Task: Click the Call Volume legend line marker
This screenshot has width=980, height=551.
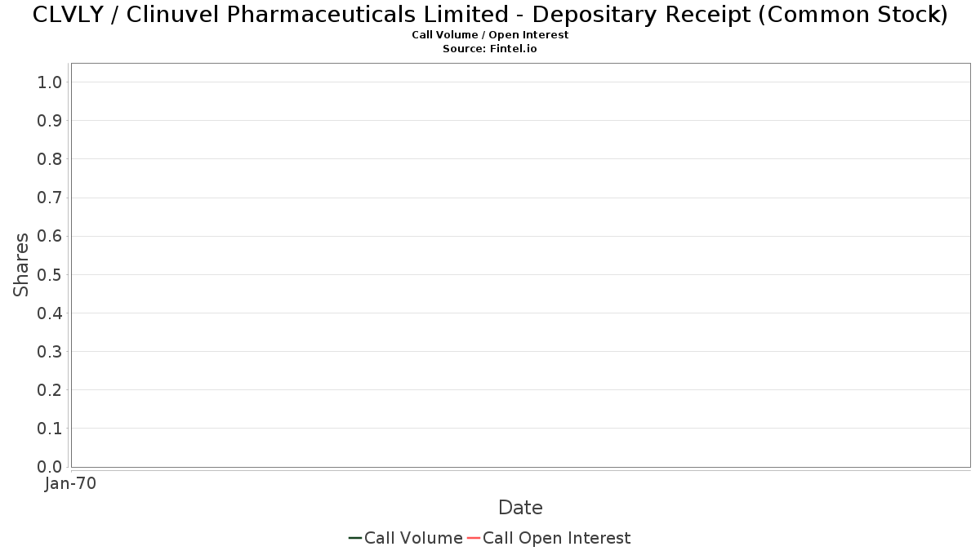Action: point(355,538)
